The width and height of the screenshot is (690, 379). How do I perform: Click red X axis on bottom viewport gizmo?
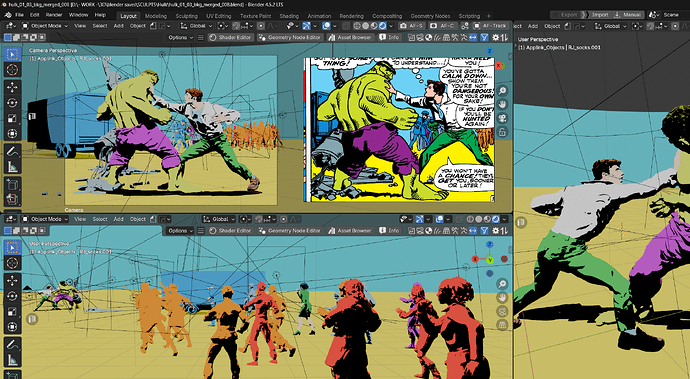475,259
